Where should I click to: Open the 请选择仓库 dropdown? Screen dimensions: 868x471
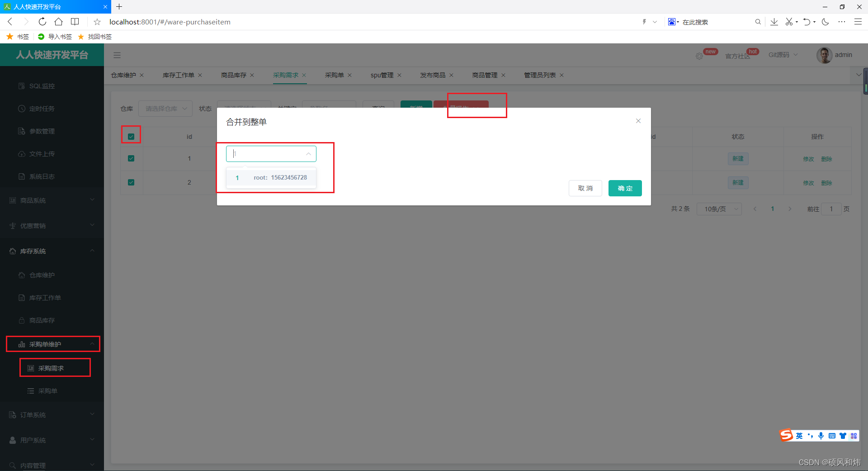pos(165,109)
